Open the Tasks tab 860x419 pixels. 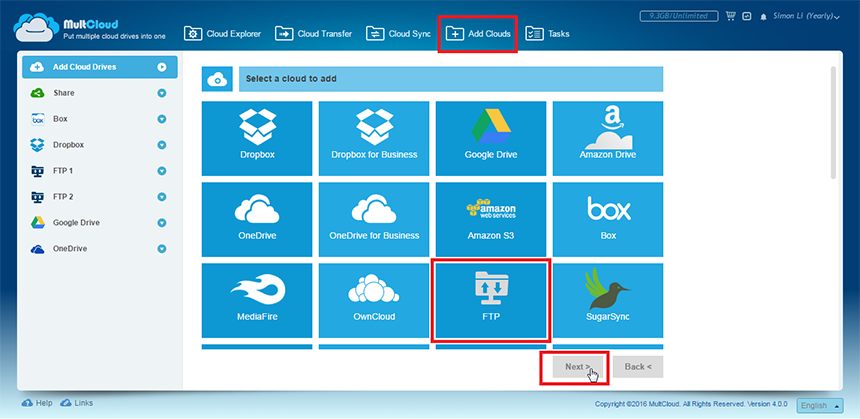pyautogui.click(x=547, y=34)
